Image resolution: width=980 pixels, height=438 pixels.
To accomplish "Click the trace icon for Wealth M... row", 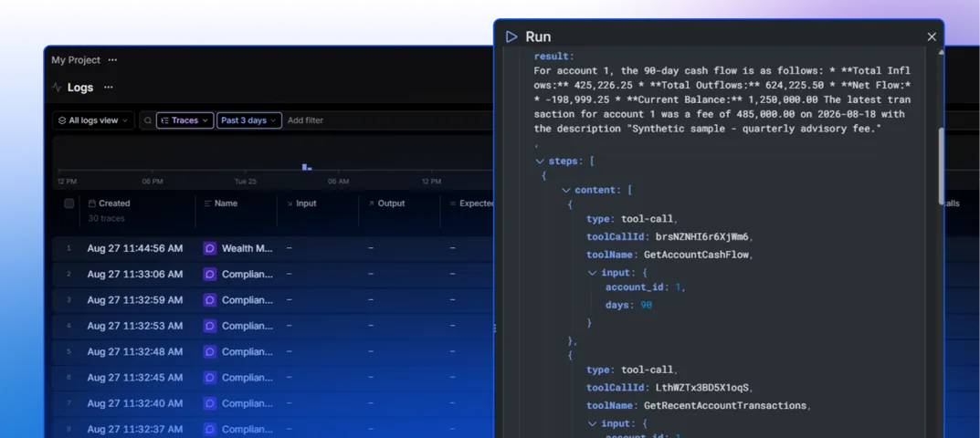I will coord(210,249).
